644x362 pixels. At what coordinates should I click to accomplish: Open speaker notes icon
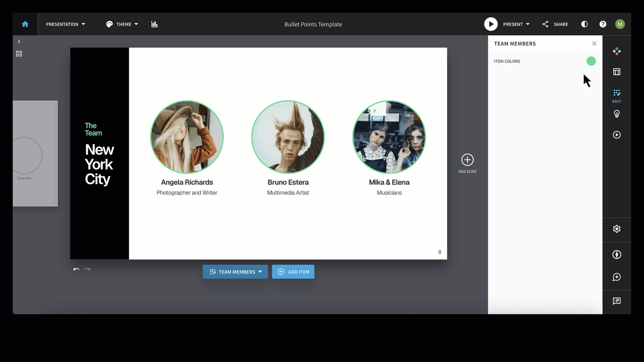click(616, 301)
